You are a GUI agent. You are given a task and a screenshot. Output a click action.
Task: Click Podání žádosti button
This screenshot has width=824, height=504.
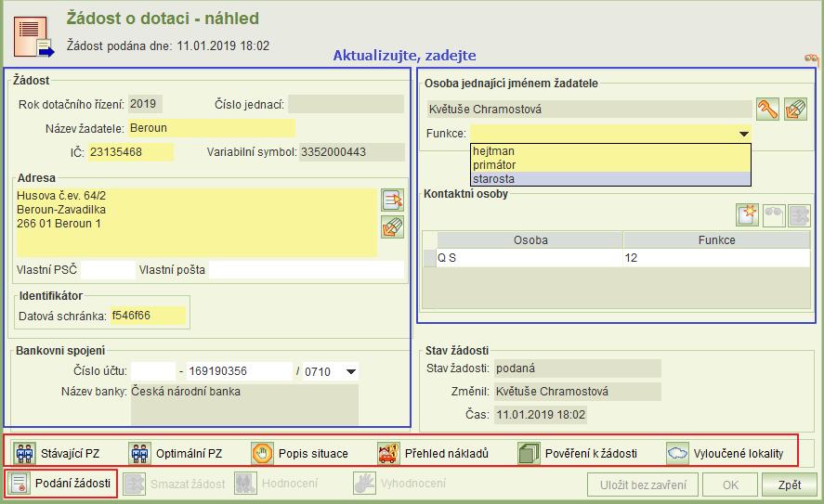click(61, 484)
